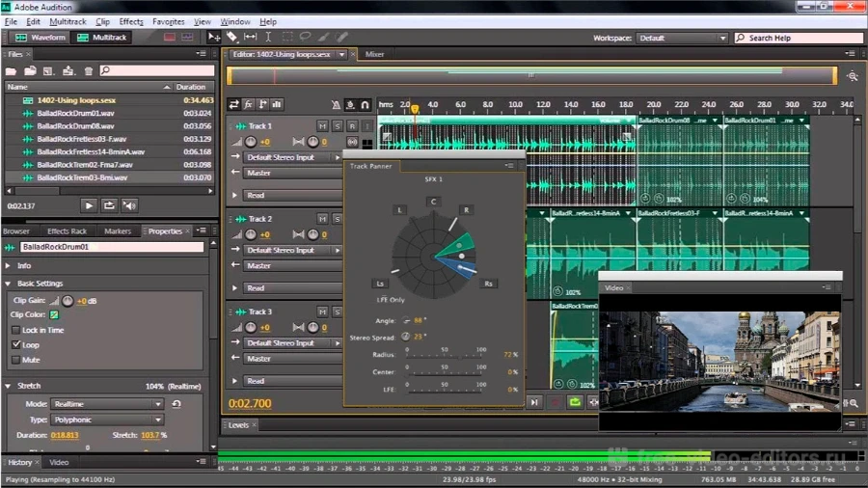Viewport: 868px width, 488px height.
Task: Select the Time Selection tool
Action: pyautogui.click(x=268, y=37)
